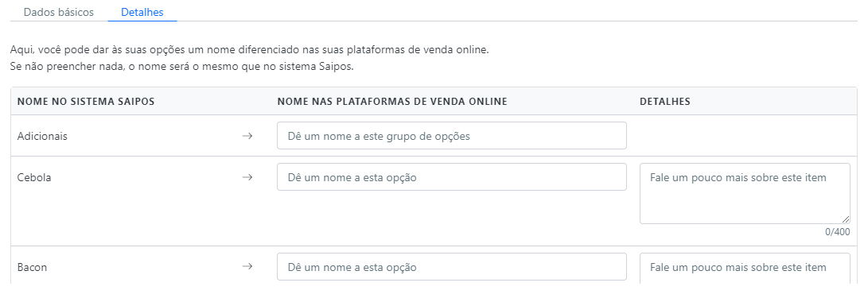Click the Bacon row label
Viewport: 868px width, 298px height.
(32, 267)
